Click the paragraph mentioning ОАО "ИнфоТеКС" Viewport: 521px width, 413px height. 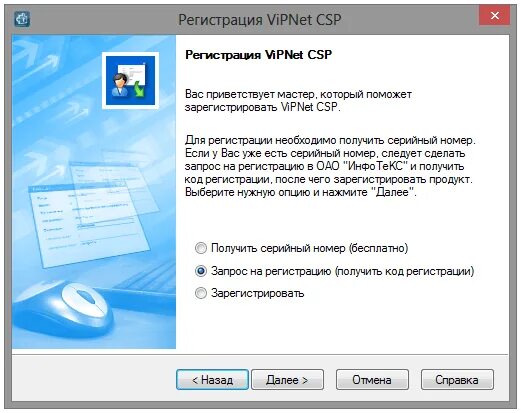pyautogui.click(x=330, y=166)
